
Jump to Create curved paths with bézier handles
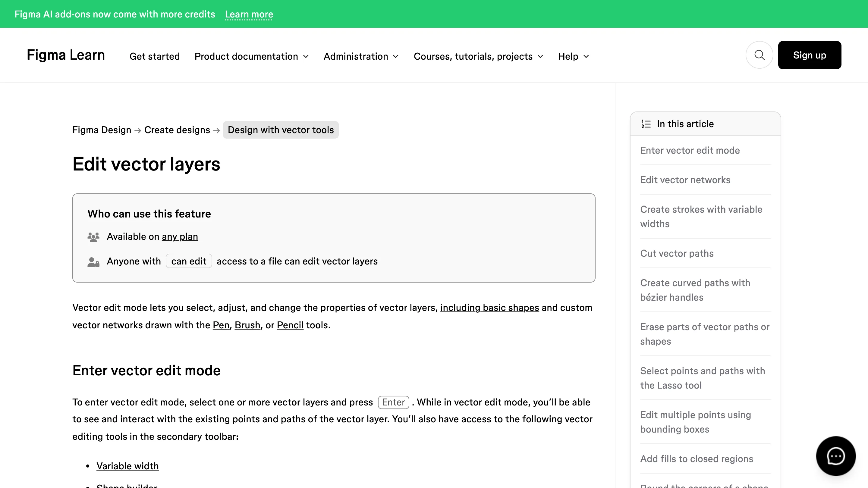[x=695, y=290]
